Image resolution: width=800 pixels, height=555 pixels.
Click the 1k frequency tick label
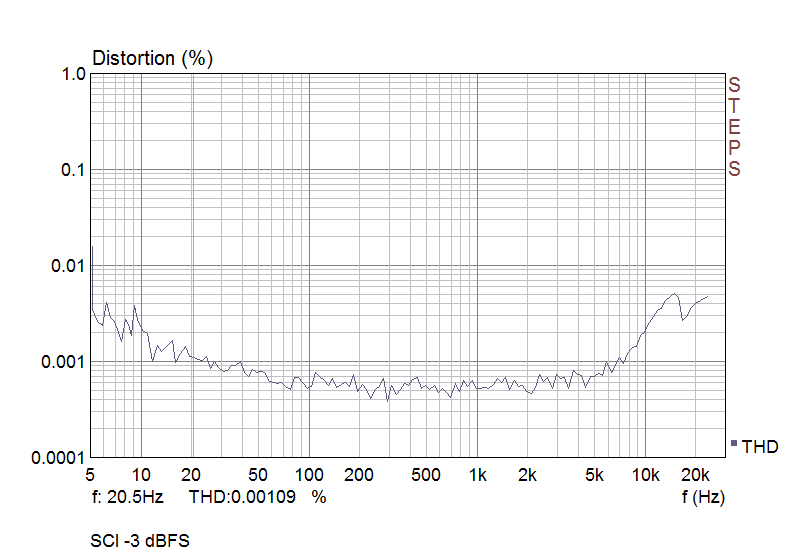click(478, 475)
